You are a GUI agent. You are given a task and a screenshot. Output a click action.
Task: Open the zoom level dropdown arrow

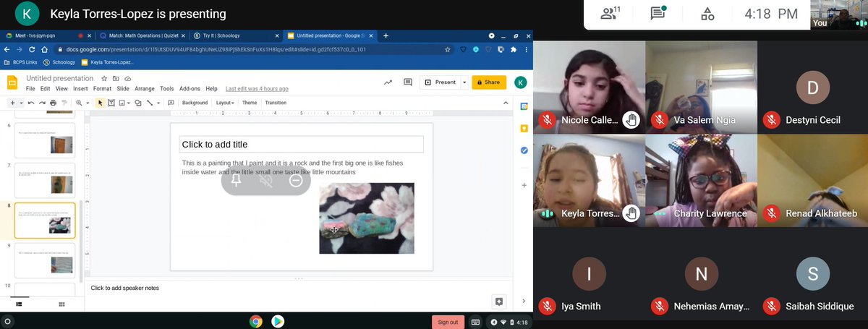pyautogui.click(x=87, y=103)
